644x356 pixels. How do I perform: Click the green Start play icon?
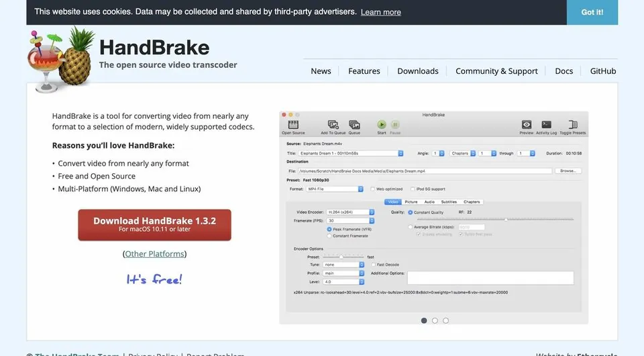[382, 124]
